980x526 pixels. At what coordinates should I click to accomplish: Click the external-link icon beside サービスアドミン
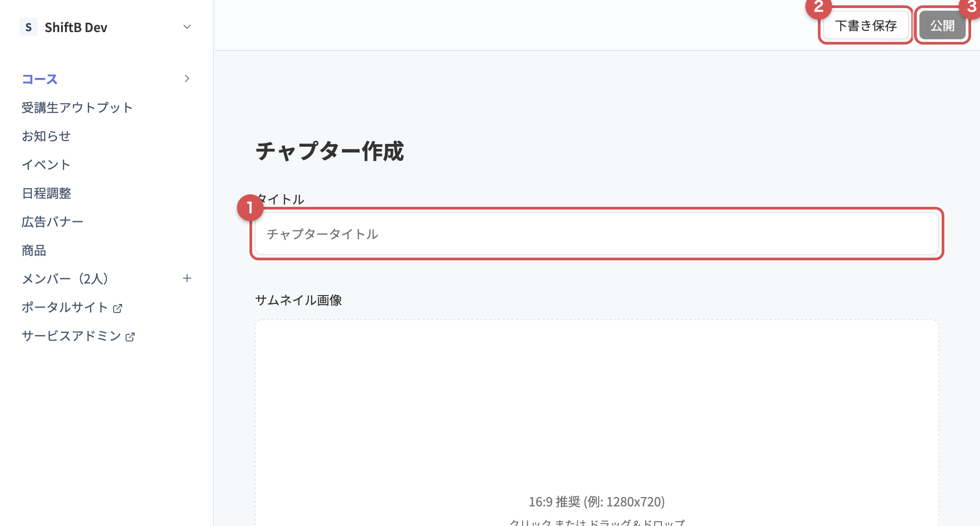130,337
